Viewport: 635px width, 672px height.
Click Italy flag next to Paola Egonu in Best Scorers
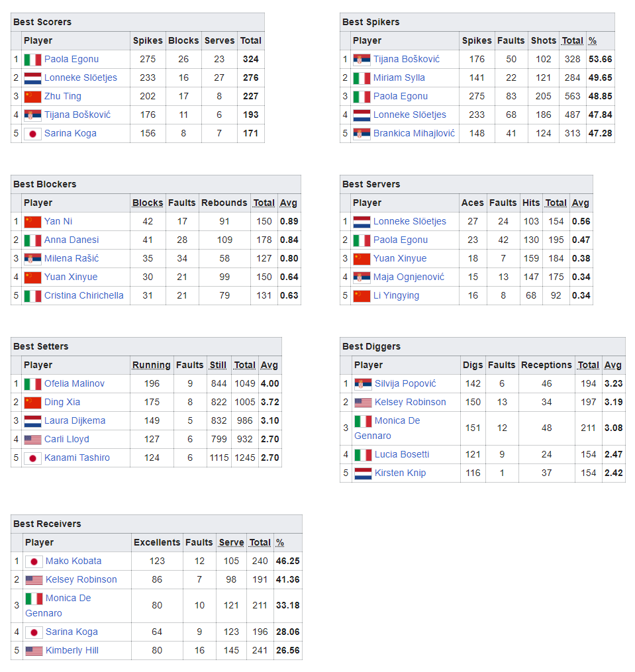[x=32, y=60]
